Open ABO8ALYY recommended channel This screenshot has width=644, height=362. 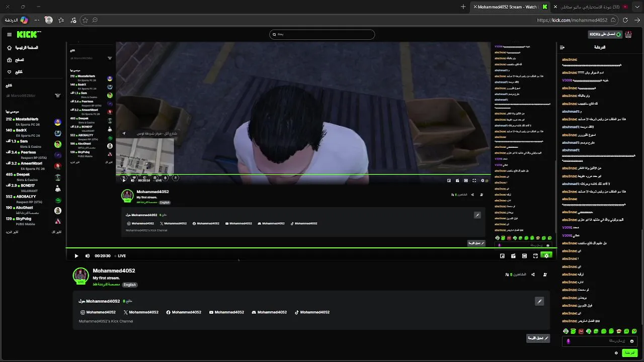pos(33,199)
